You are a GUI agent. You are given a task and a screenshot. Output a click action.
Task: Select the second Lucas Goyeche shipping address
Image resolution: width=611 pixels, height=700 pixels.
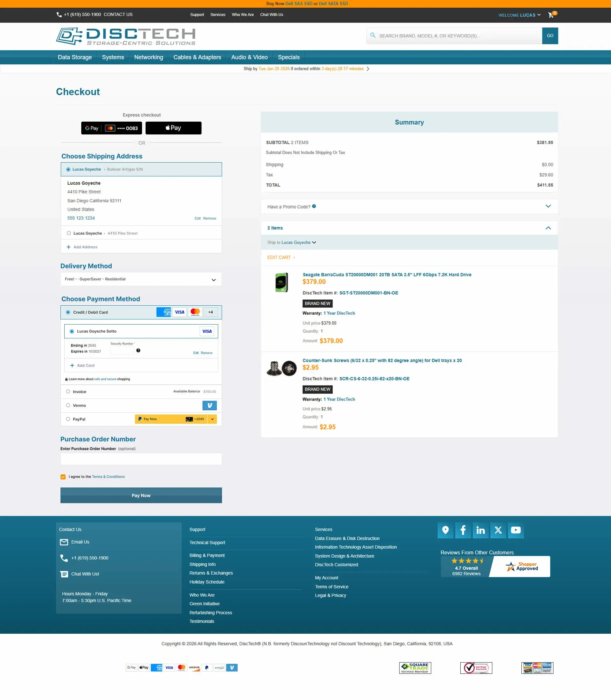tap(69, 233)
